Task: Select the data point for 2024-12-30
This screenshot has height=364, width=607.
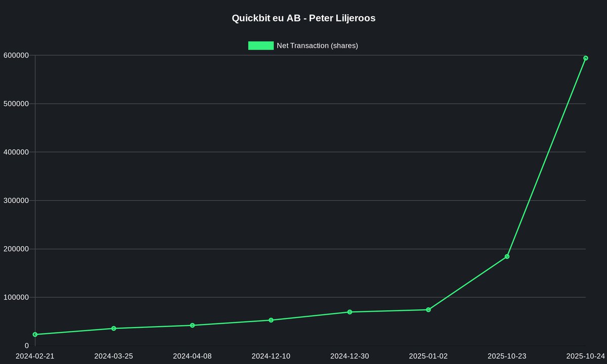Action: click(350, 312)
